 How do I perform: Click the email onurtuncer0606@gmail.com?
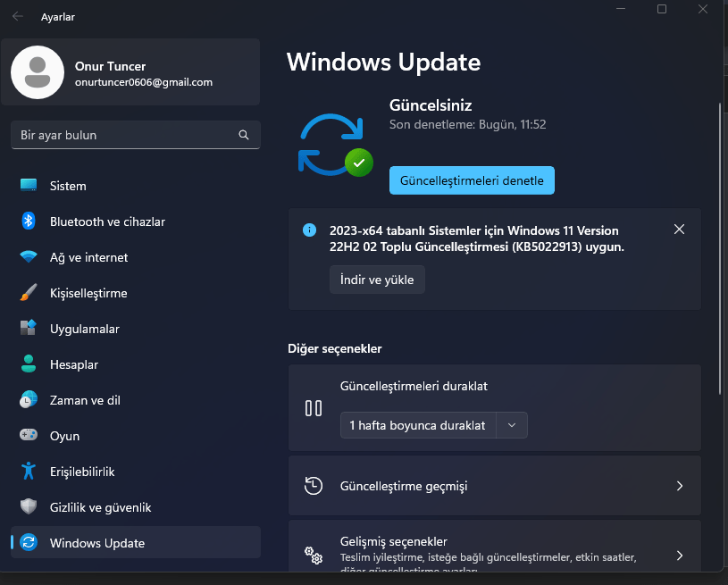144,82
